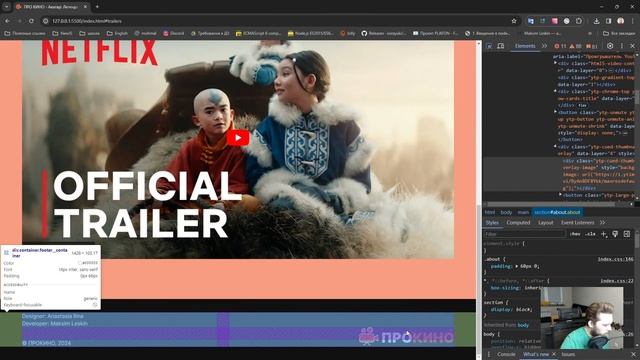Expand the padding shorthand triangle

point(517,266)
